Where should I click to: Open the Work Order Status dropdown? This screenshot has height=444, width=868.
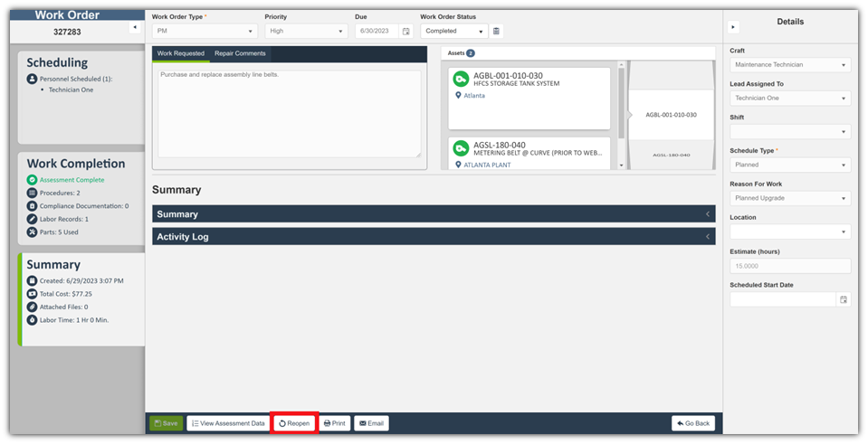click(x=454, y=32)
